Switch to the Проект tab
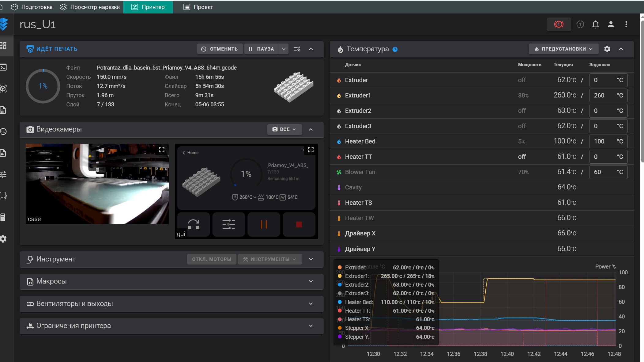This screenshot has width=644, height=362. pyautogui.click(x=198, y=7)
